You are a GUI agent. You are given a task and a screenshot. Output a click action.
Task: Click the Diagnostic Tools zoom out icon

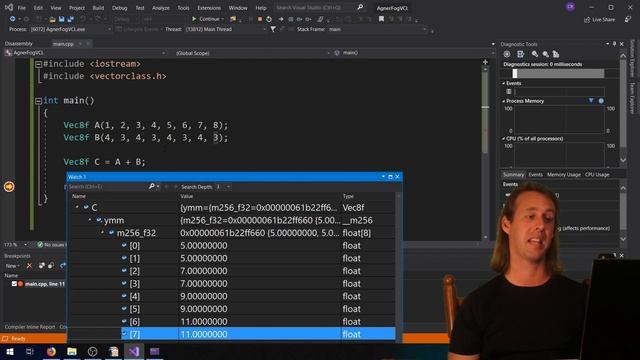545,54
